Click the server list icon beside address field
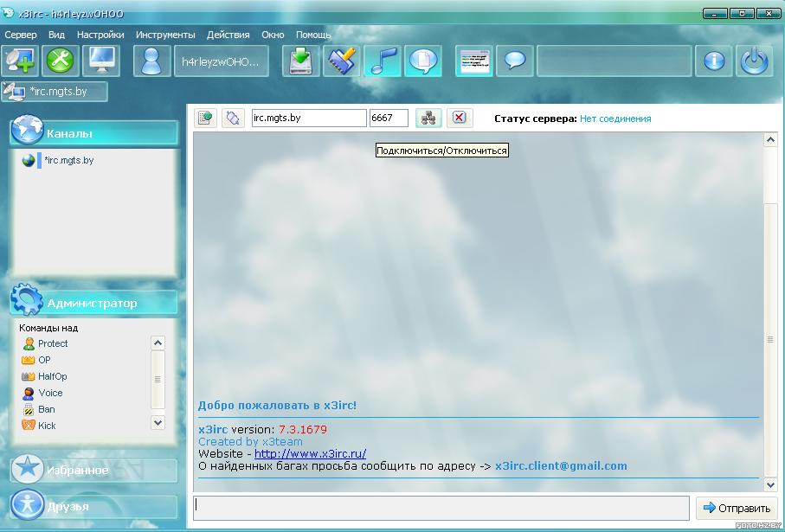The image size is (785, 532). click(x=205, y=119)
